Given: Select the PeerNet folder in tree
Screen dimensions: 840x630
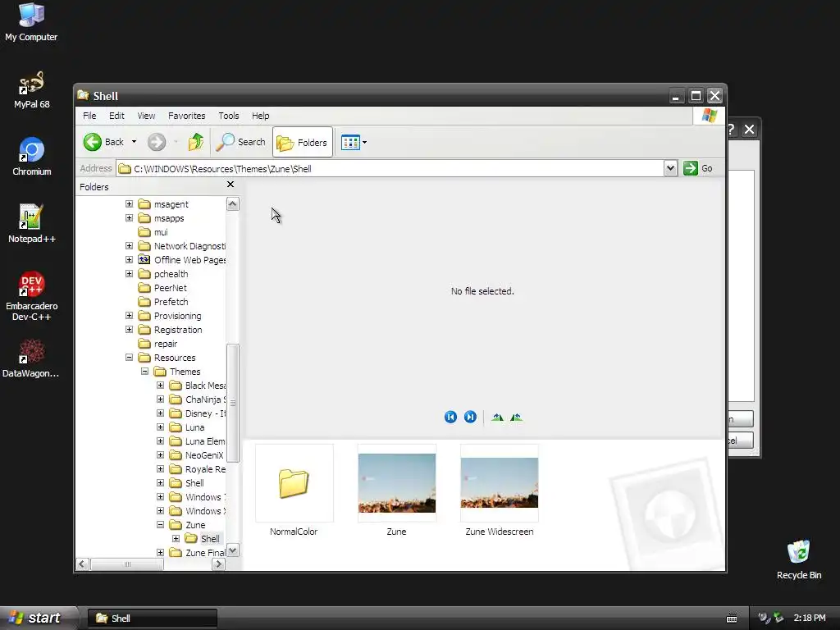Looking at the screenshot, I should coord(162,288).
